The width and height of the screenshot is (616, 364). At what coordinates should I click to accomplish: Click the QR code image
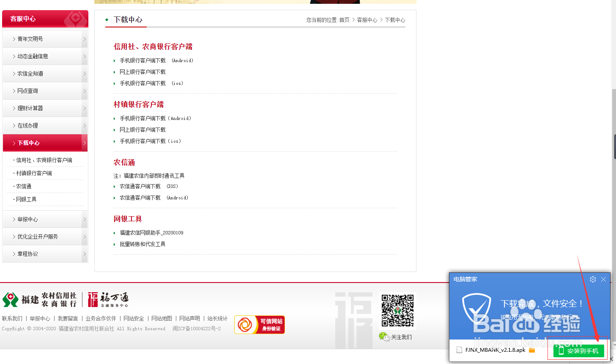(397, 311)
